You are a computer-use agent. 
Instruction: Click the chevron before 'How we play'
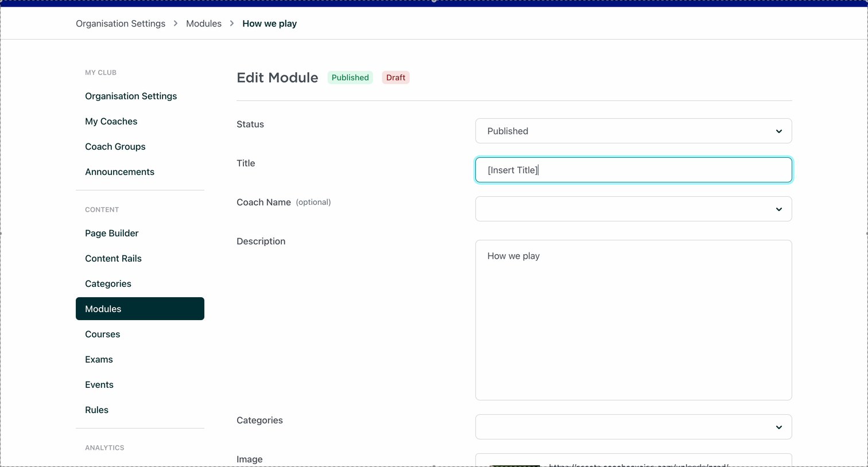point(232,24)
